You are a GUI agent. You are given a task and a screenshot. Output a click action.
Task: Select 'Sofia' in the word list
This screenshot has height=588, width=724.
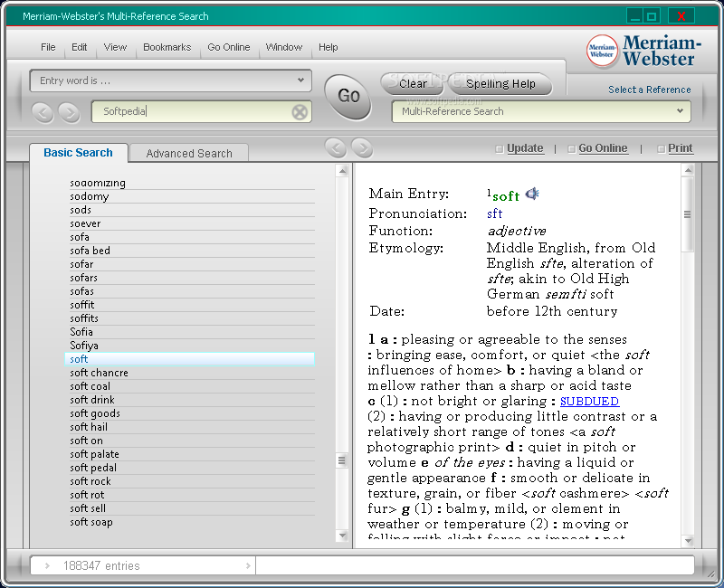click(x=190, y=332)
